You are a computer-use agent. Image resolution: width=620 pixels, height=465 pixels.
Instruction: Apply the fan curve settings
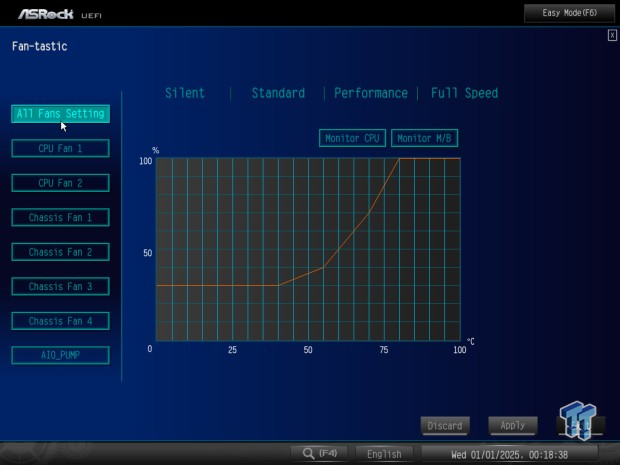click(x=512, y=425)
